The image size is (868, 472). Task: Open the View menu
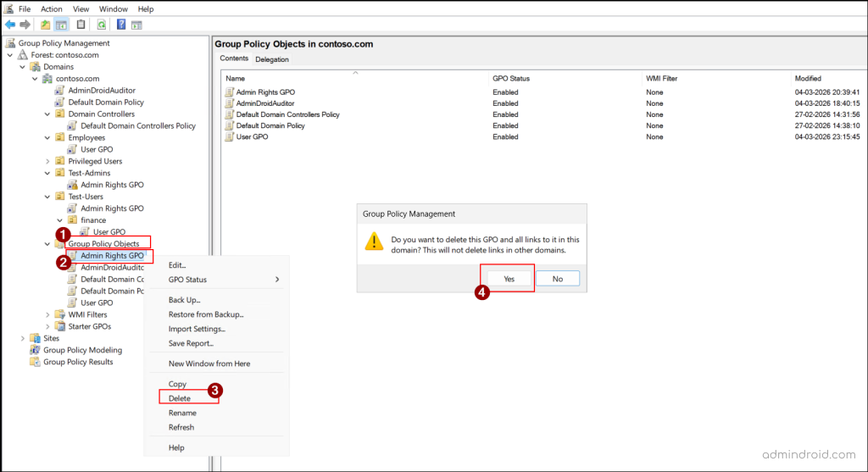[x=81, y=8]
